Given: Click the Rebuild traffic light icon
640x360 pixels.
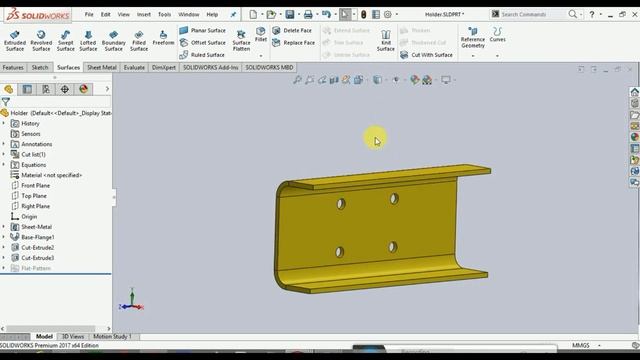Looking at the screenshot, I should 363,15.
